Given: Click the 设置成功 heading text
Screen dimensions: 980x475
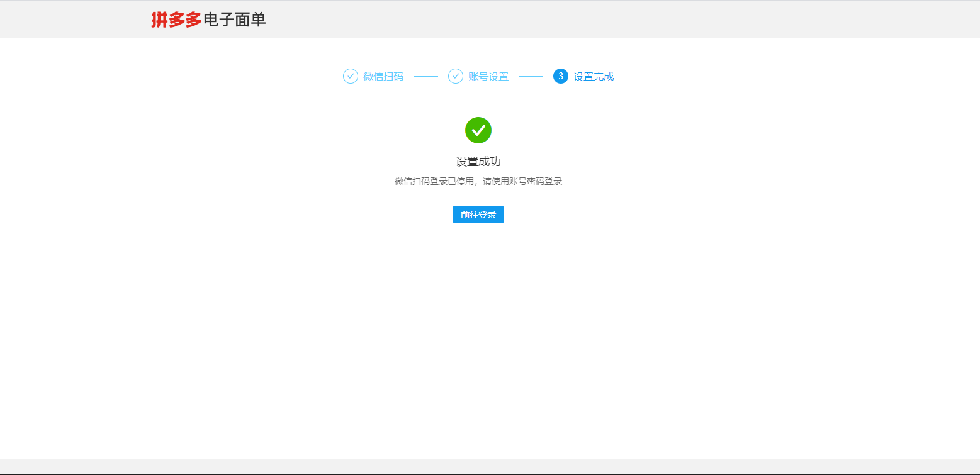Looking at the screenshot, I should [x=478, y=162].
